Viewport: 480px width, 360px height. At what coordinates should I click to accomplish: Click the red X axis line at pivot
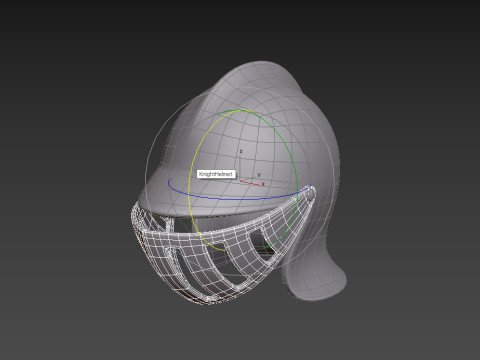[252, 183]
